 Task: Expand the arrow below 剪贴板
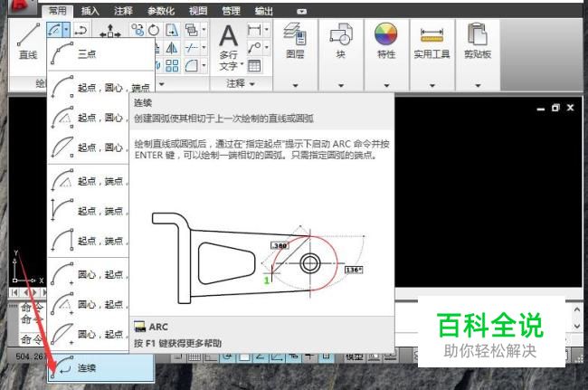coord(478,85)
